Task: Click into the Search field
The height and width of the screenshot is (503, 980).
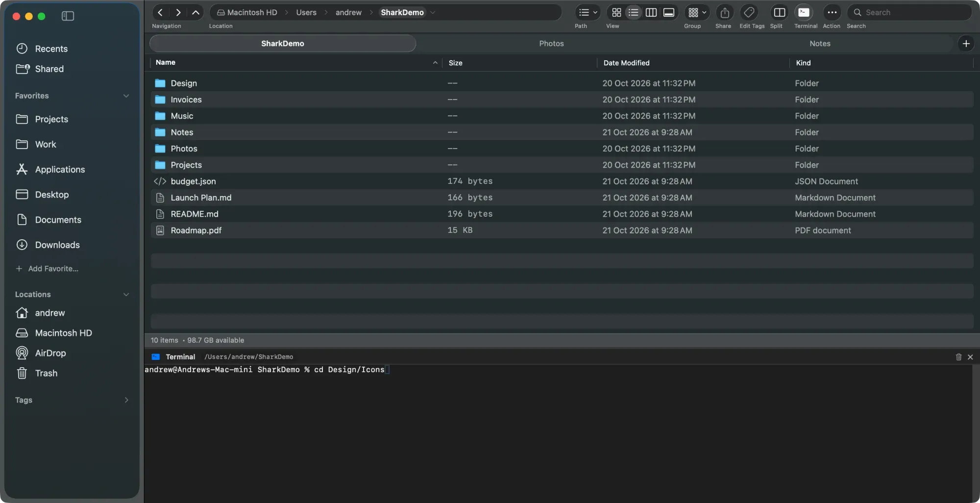Action: point(909,12)
